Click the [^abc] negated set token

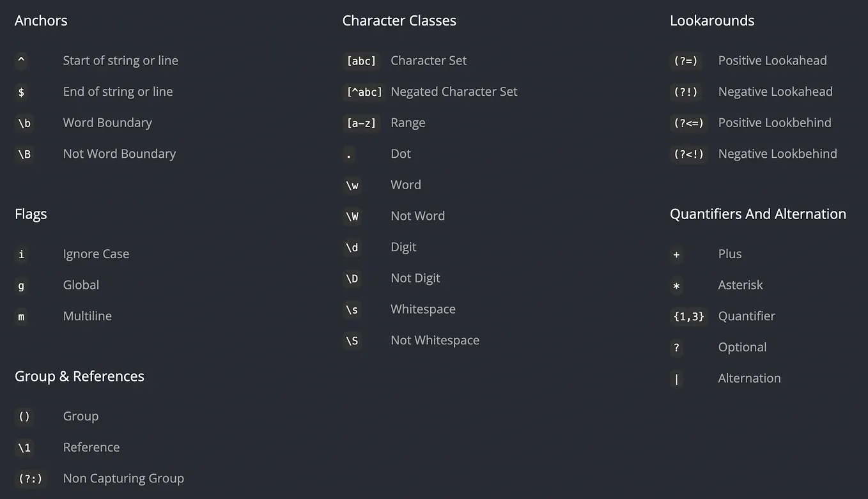pyautogui.click(x=364, y=92)
